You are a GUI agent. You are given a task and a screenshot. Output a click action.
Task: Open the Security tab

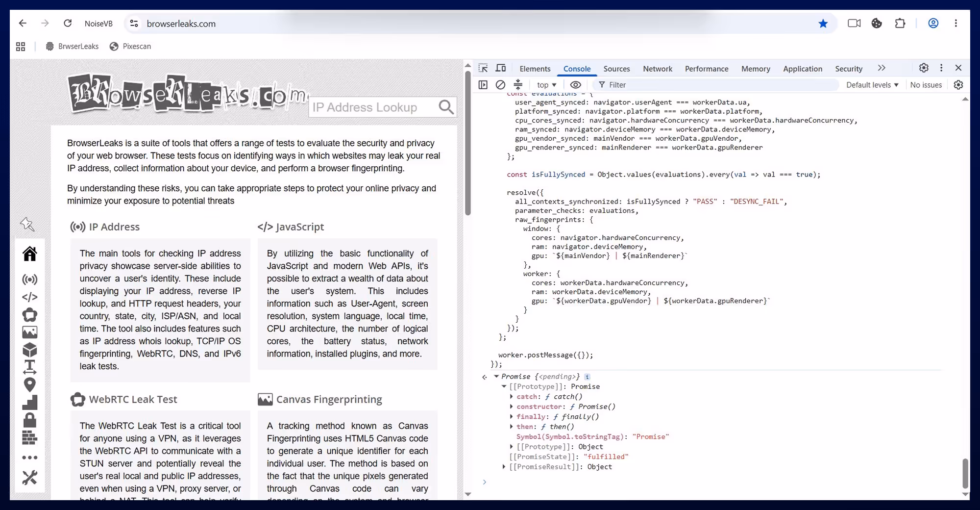point(849,69)
